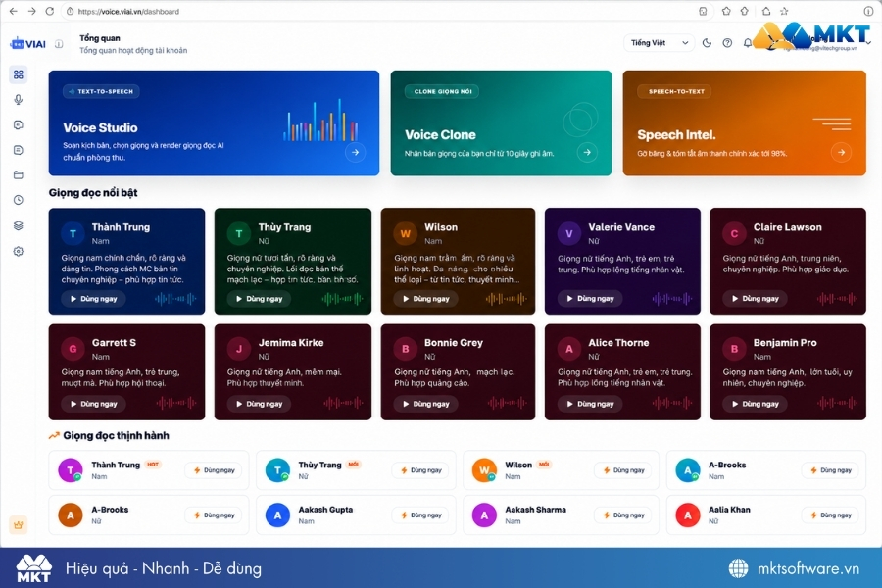The image size is (882, 588).
Task: Click the crown upgrade icon in sidebar
Action: [19, 525]
